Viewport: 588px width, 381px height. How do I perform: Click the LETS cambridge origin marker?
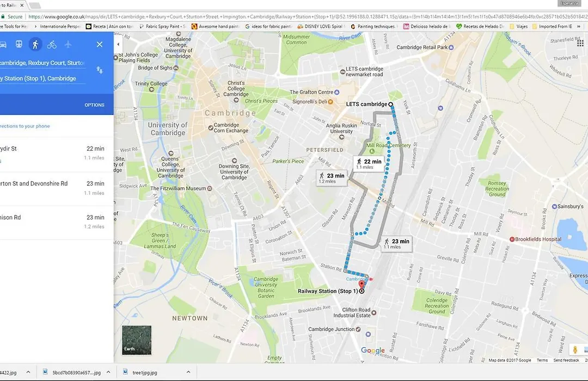[390, 105]
